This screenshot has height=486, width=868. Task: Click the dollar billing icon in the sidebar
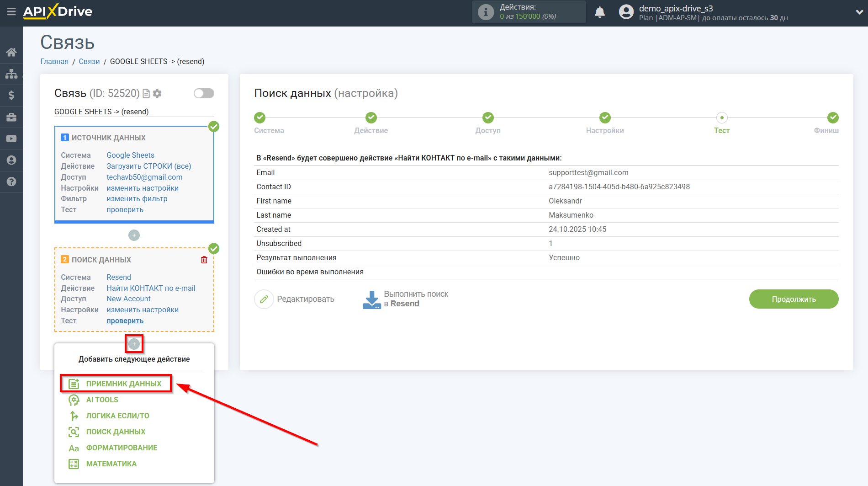click(x=11, y=95)
